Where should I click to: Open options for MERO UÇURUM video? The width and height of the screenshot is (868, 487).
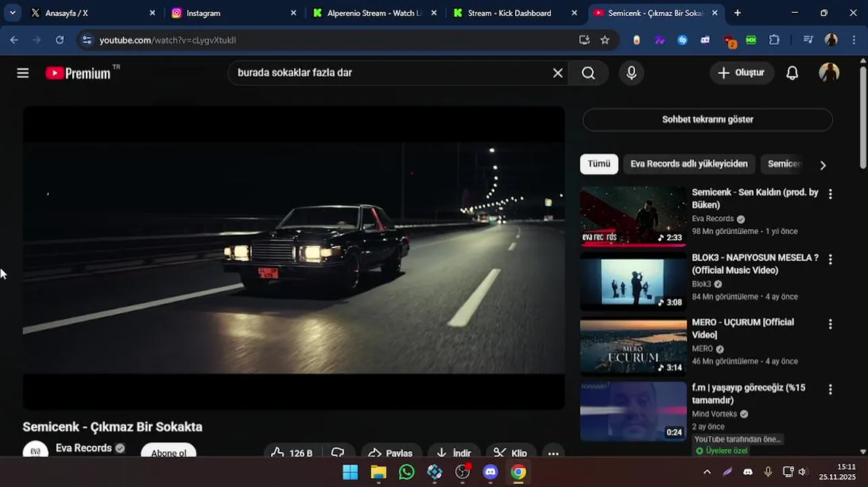(x=830, y=324)
